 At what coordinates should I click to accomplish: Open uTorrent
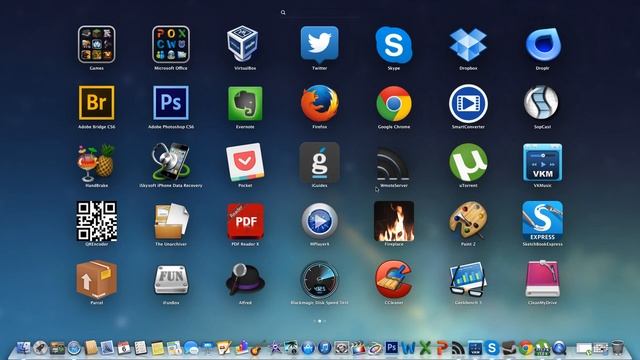tap(468, 162)
